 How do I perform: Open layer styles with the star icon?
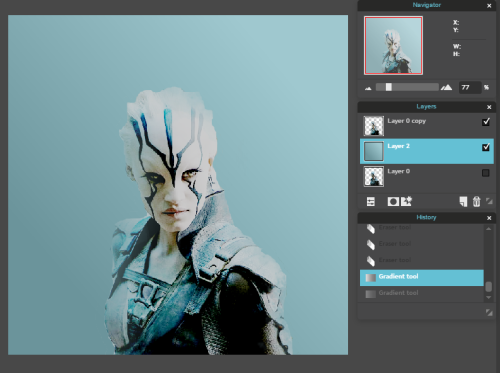406,201
